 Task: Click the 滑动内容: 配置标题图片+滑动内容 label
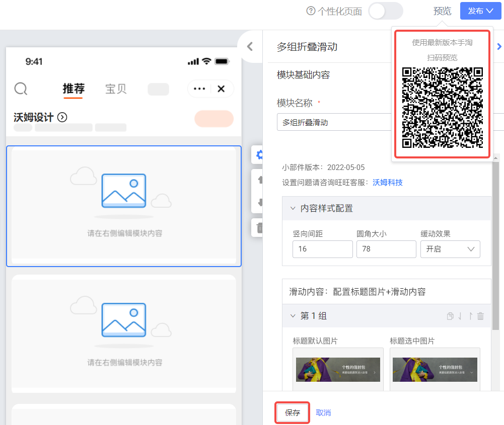point(357,292)
